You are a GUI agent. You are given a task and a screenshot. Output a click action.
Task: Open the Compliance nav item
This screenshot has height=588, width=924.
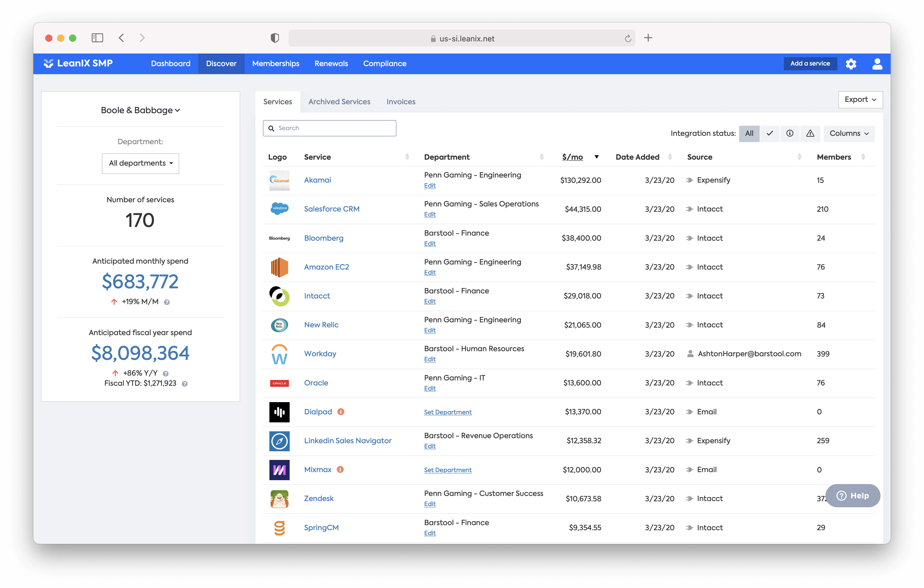[385, 63]
